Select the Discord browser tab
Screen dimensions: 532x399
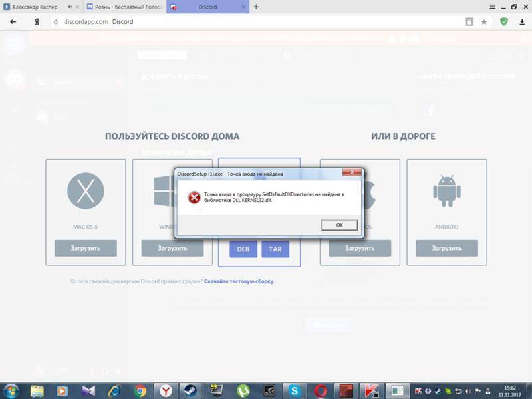click(207, 7)
